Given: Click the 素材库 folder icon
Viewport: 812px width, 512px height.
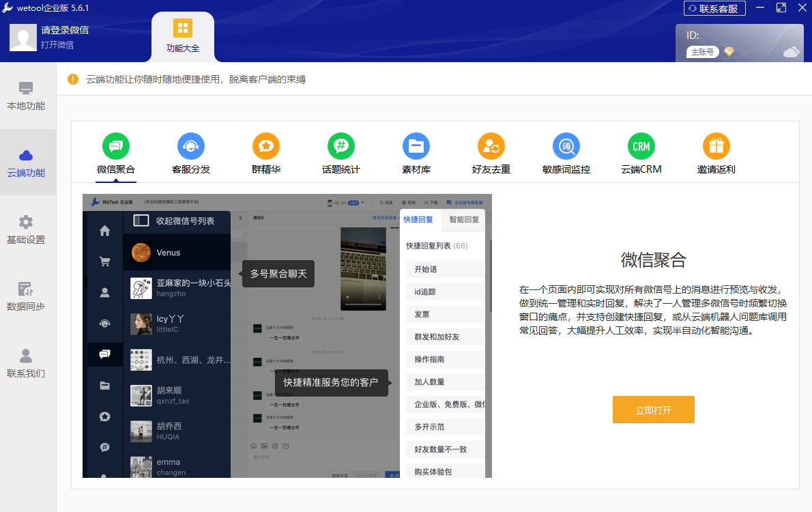Looking at the screenshot, I should [416, 146].
